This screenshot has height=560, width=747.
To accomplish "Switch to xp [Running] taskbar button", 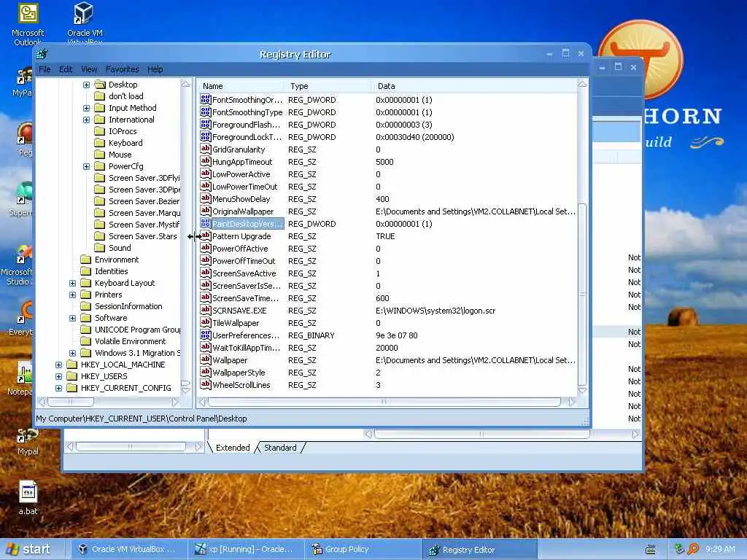I will click(245, 550).
